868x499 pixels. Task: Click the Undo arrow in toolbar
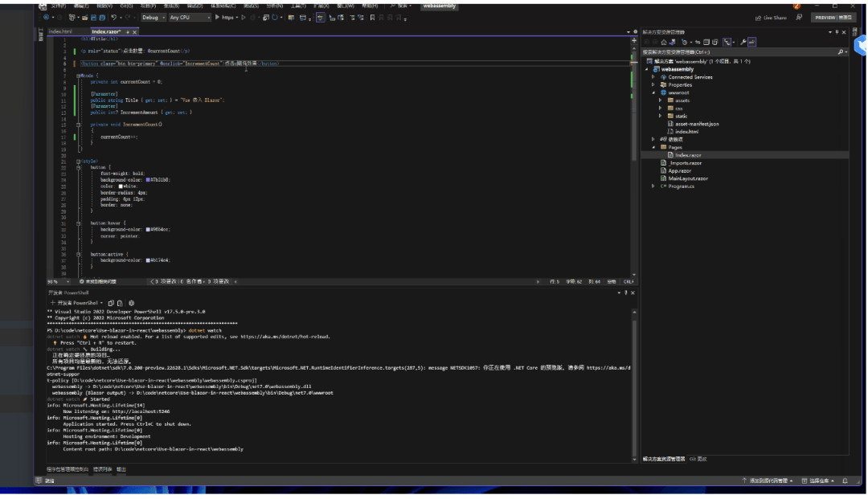115,17
